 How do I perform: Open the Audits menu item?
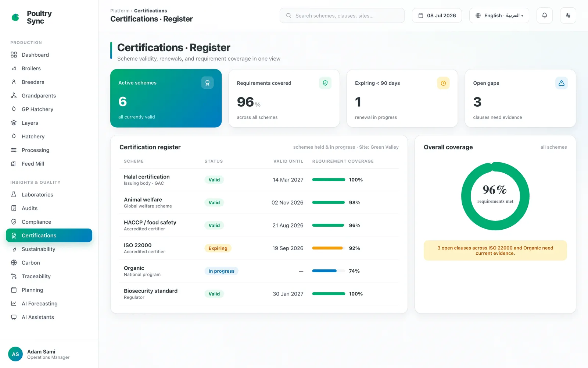pyautogui.click(x=49, y=208)
